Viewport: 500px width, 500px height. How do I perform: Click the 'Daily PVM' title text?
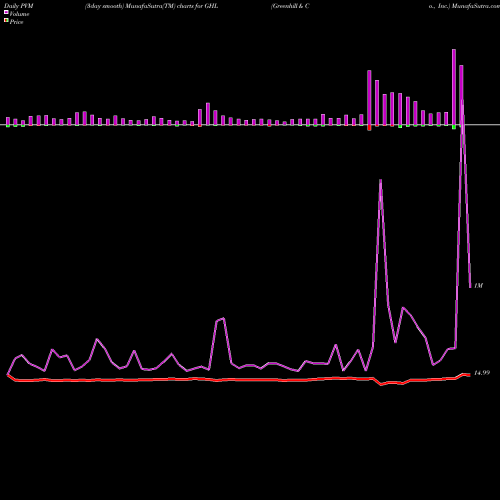(19, 6)
